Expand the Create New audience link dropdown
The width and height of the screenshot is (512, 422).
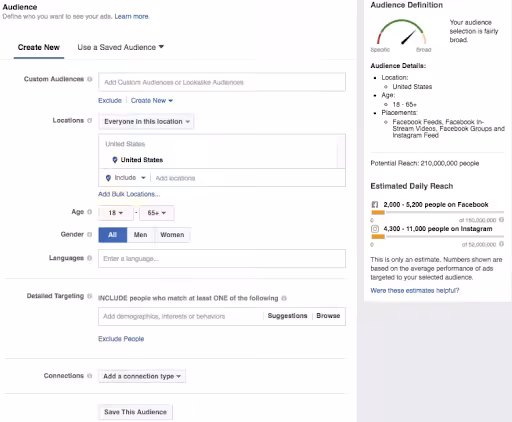(152, 100)
